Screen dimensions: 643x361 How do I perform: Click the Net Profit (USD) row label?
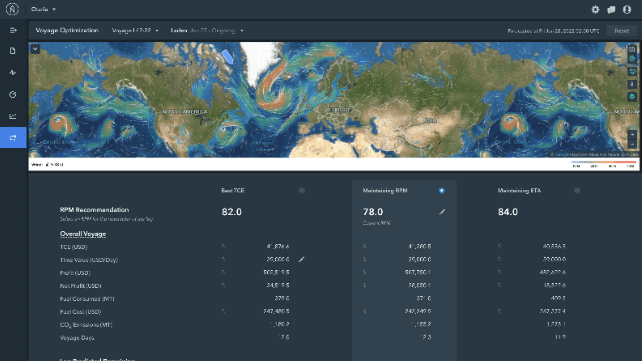click(80, 286)
